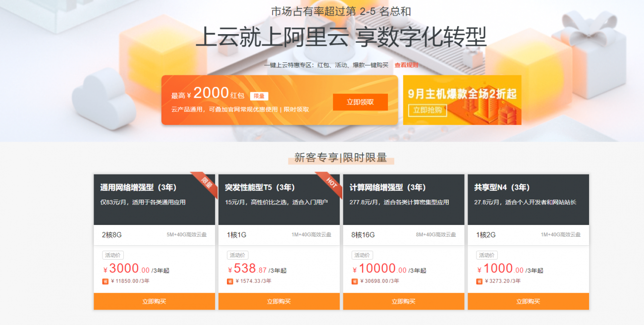Click the 上云就上阿里云 享数字化转型 headline
Image resolution: width=644 pixels, height=325 pixels.
[x=341, y=38]
